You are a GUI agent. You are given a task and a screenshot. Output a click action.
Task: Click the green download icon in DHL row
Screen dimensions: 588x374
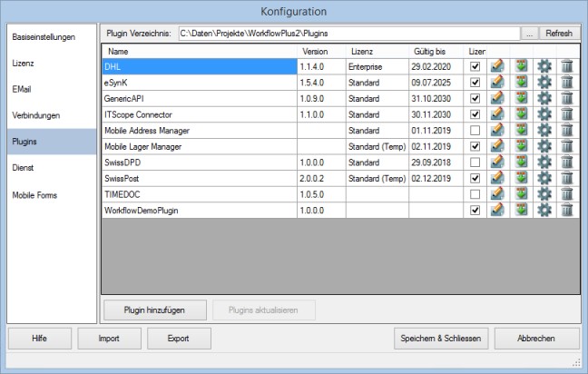[x=521, y=66]
